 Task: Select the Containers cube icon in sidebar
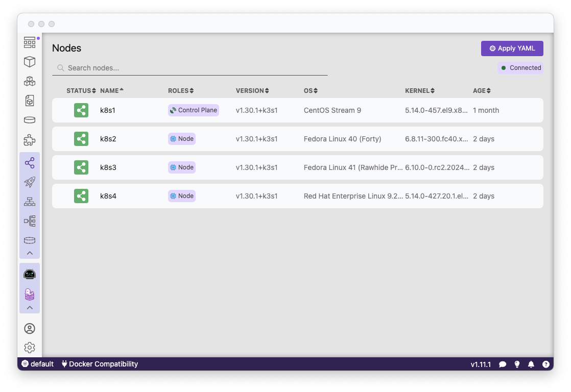click(30, 61)
